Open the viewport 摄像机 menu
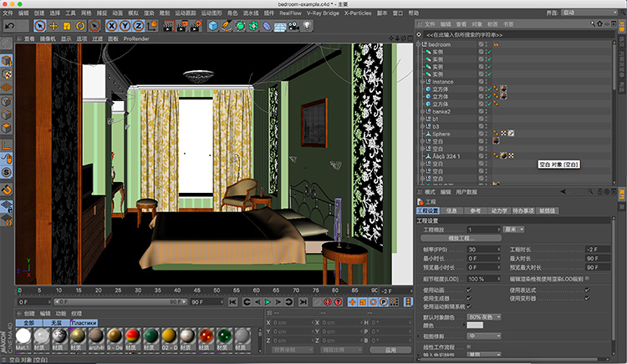627x364 pixels. tap(48, 38)
